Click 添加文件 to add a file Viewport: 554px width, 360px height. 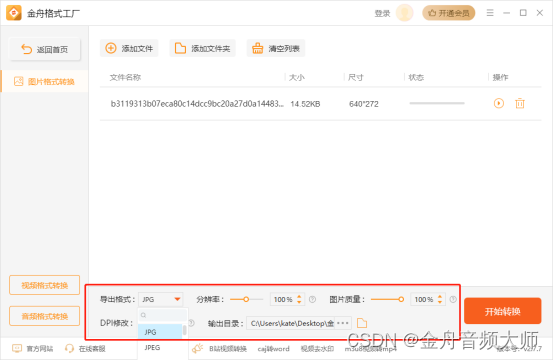[129, 48]
